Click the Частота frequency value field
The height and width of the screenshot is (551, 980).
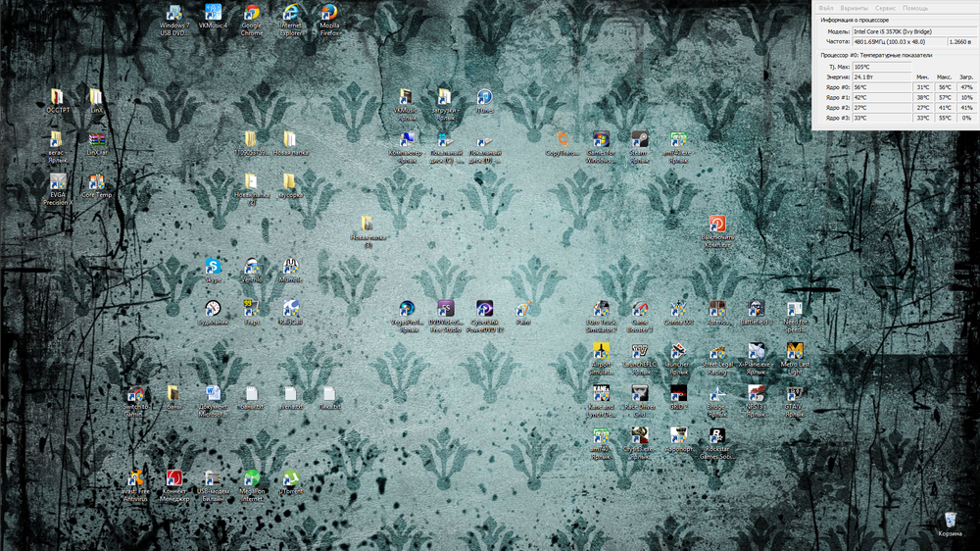899,42
